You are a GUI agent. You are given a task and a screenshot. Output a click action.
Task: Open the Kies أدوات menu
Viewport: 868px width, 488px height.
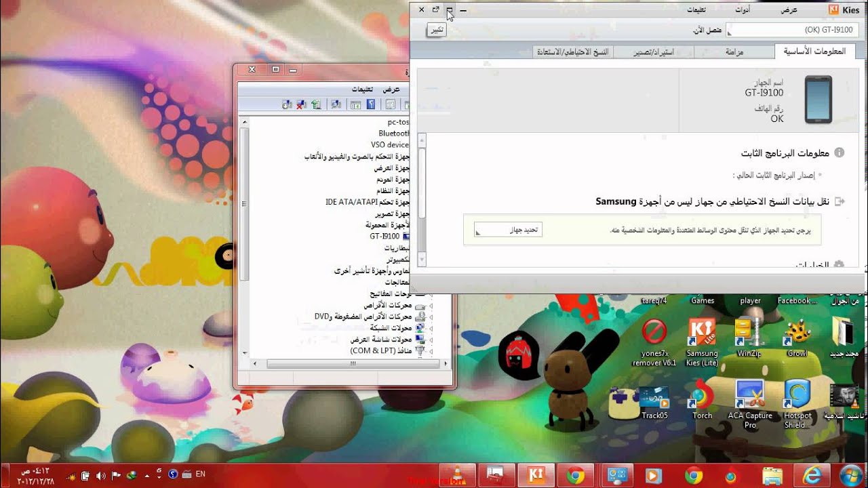743,9
